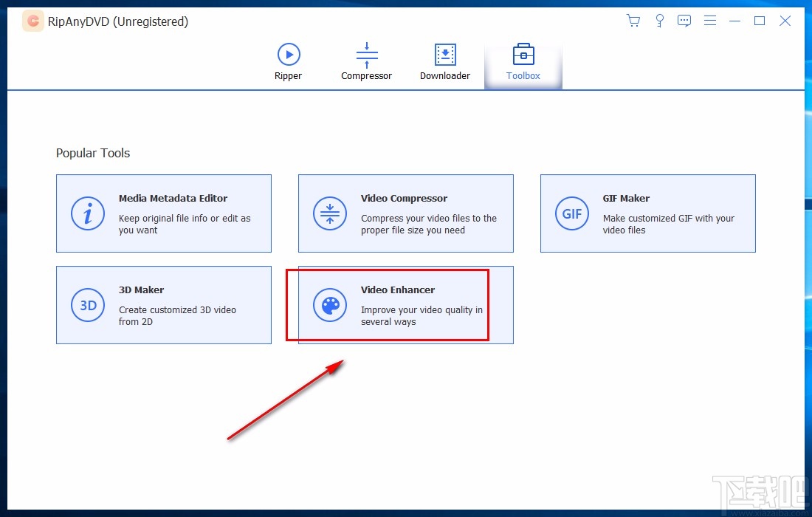Switch to the Compressor tab
The height and width of the screenshot is (517, 812).
click(x=367, y=62)
